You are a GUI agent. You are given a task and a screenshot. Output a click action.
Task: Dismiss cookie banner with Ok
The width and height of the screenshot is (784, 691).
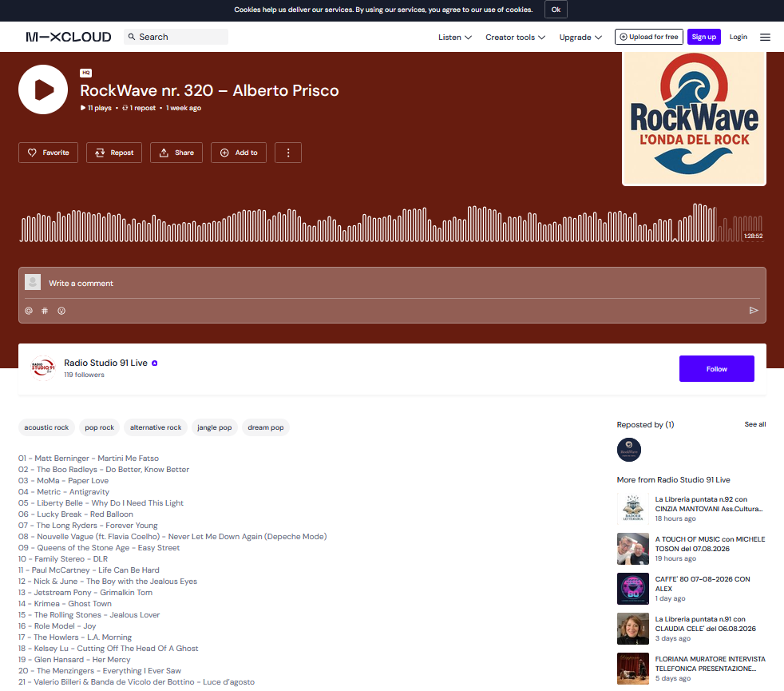click(x=556, y=10)
